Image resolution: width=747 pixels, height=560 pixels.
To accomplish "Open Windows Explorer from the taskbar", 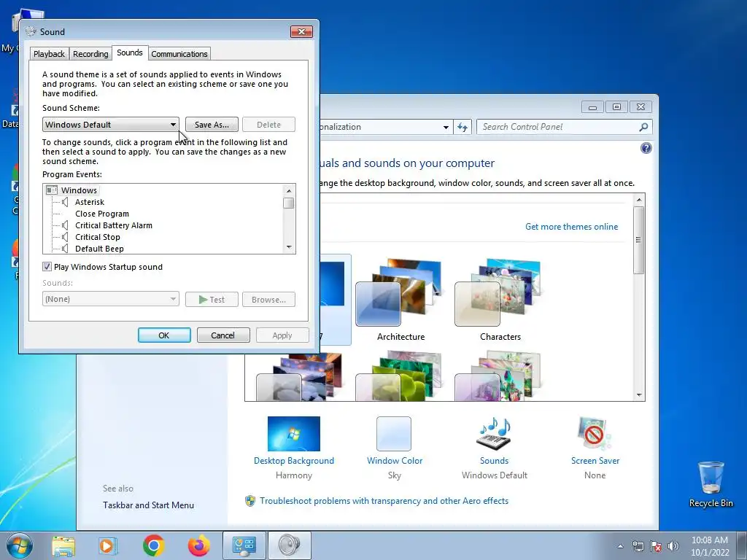I will click(x=63, y=545).
